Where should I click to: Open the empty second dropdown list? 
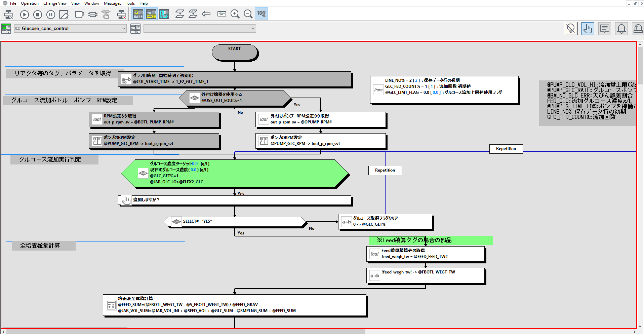tap(200, 29)
